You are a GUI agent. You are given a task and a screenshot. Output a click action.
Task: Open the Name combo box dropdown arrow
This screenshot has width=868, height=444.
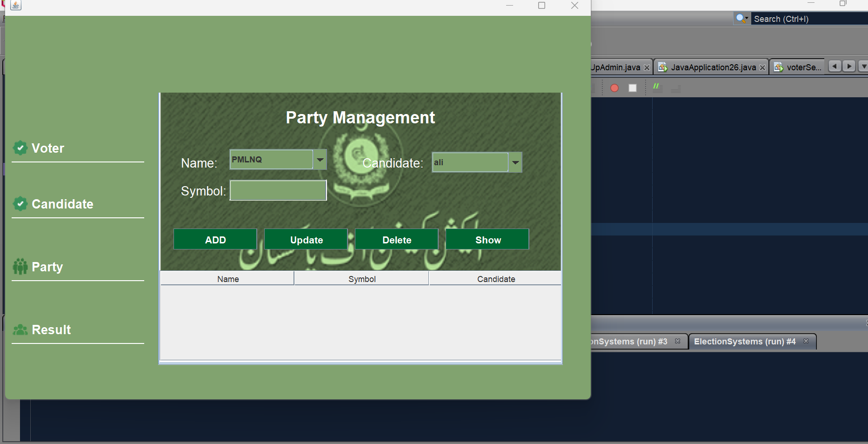(320, 160)
